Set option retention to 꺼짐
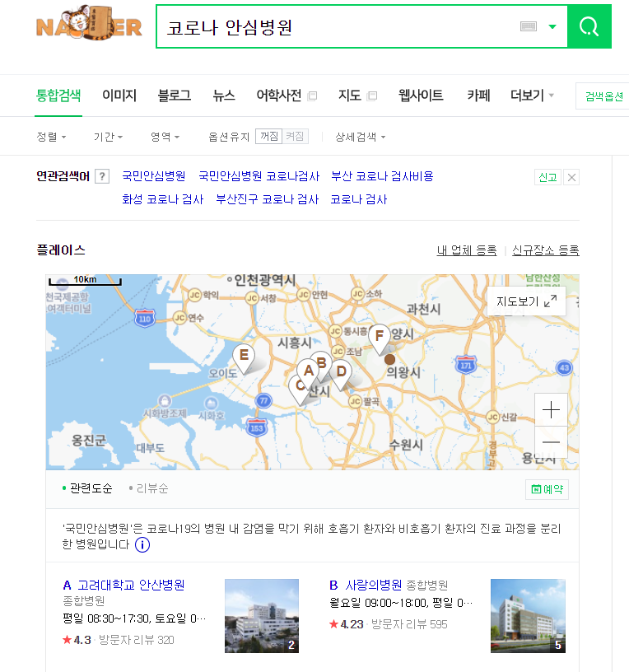 click(269, 136)
